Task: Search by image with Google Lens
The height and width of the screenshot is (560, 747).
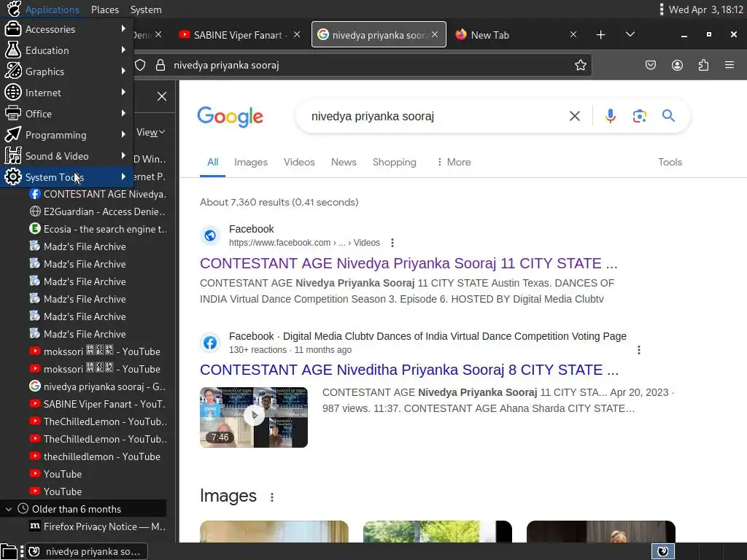Action: 639,116
